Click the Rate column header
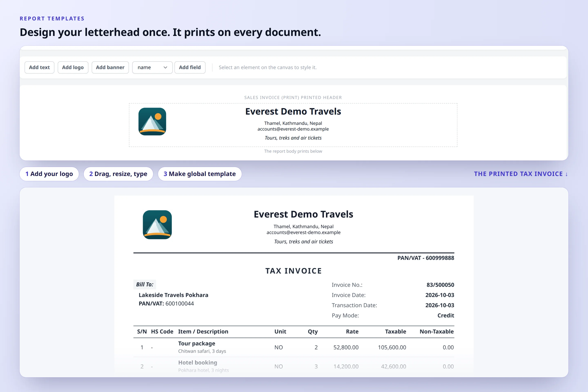This screenshot has width=588, height=392. [x=352, y=332]
